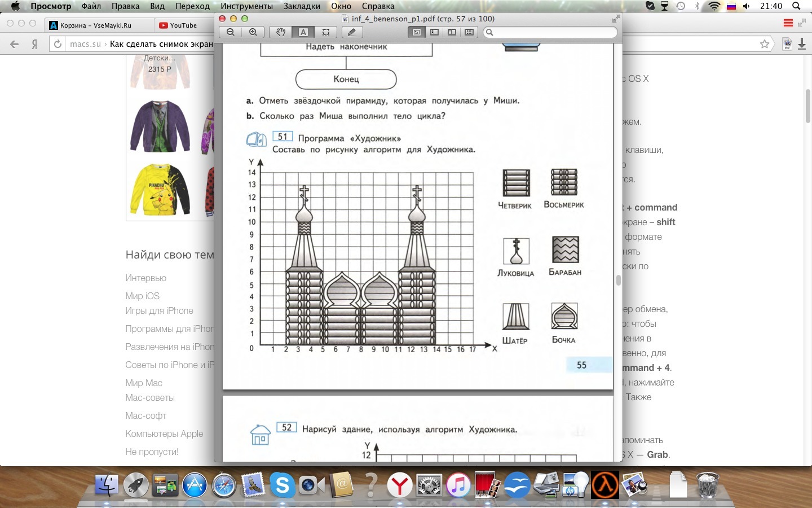Click the zoom out magnifier in Preview
This screenshot has width=812, height=508.
pos(231,32)
